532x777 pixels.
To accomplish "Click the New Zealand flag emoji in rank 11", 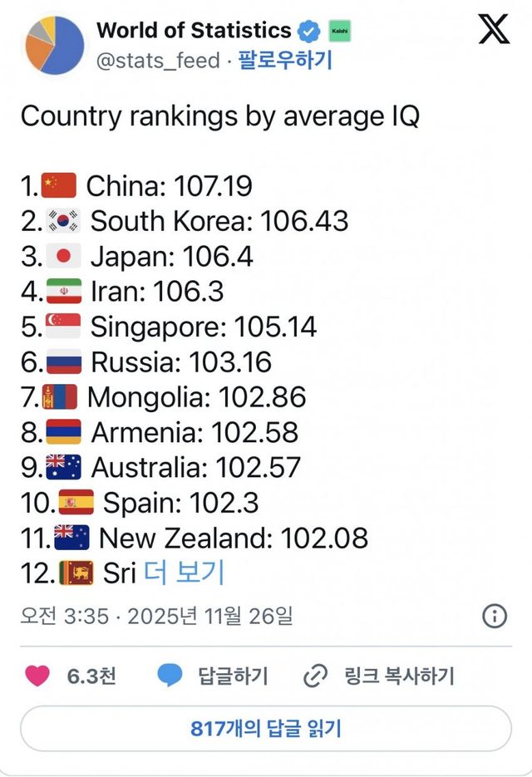I will (71, 538).
